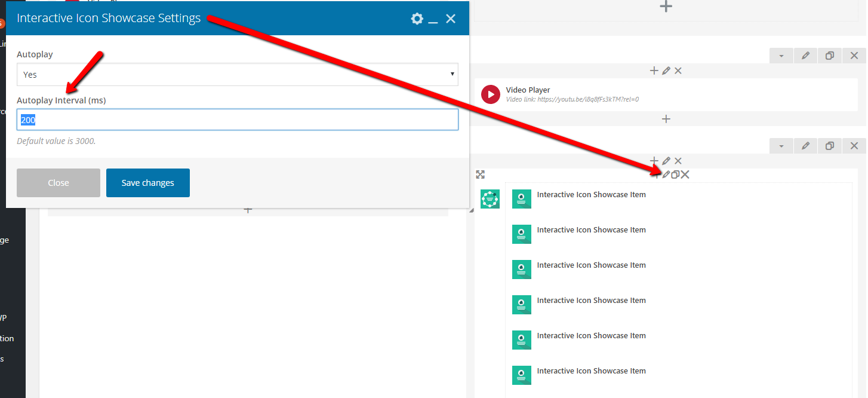Screen dimensions: 868x398
Task: Click the Interactive Icon Showcase circular icon
Action: coord(490,199)
